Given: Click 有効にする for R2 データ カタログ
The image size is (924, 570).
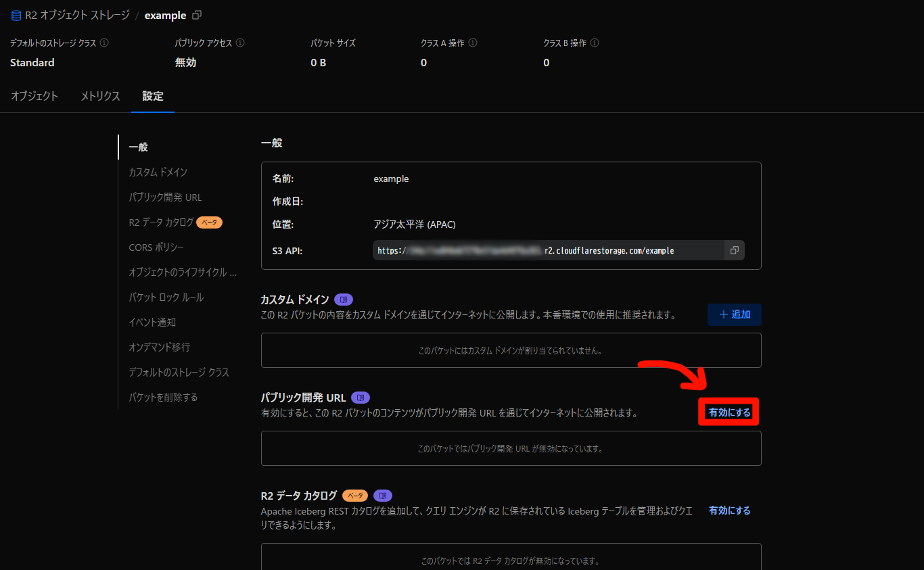Looking at the screenshot, I should tap(729, 510).
